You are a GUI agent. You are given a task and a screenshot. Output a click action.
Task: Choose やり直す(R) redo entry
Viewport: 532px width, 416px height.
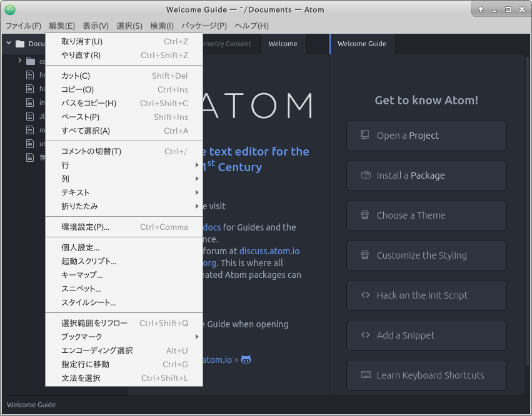pyautogui.click(x=124, y=55)
